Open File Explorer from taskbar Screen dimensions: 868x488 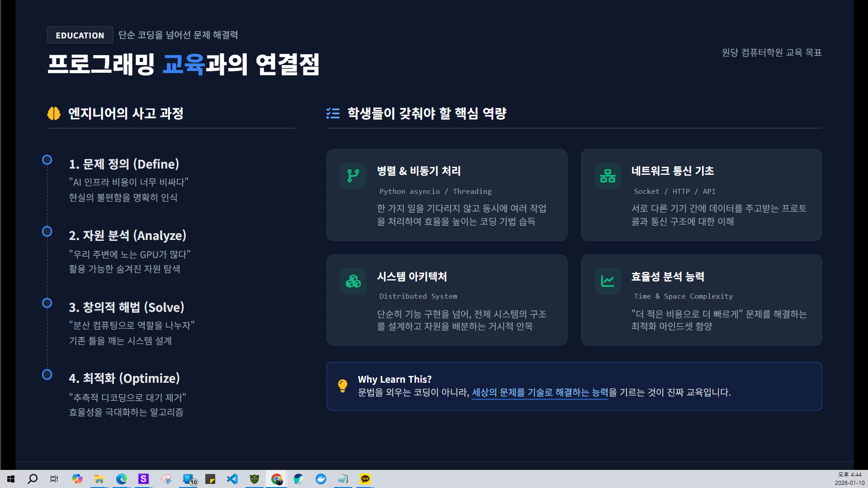coord(99,479)
